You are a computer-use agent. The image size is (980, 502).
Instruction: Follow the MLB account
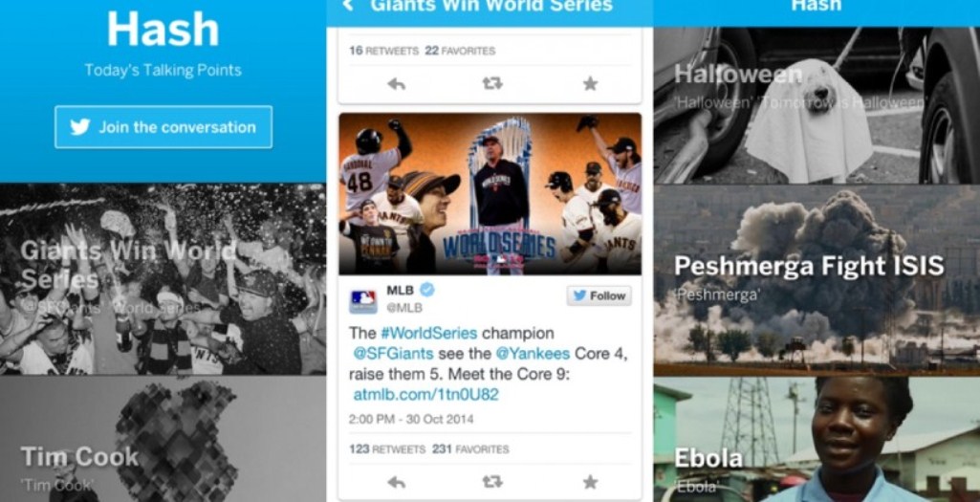(599, 295)
